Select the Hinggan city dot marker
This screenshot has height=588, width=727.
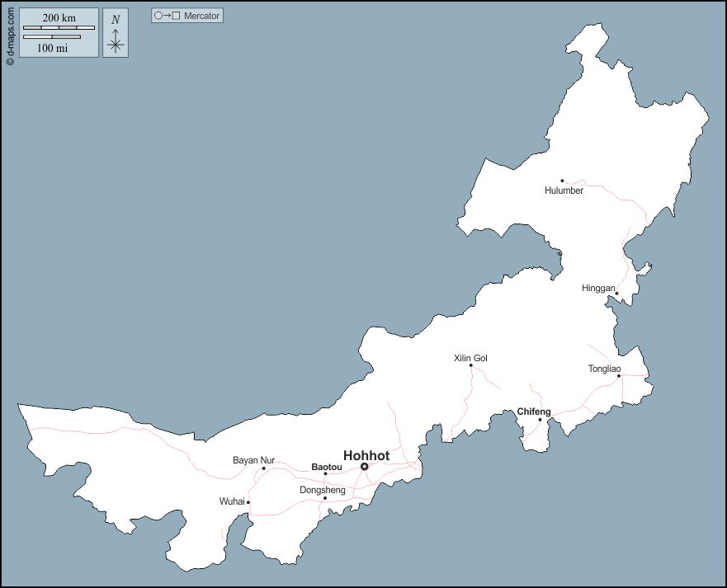click(x=616, y=294)
